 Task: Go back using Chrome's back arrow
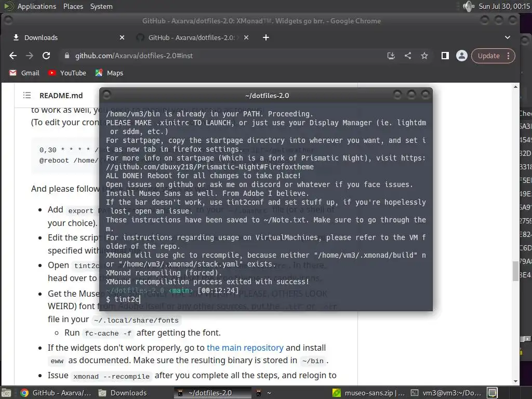pyautogui.click(x=13, y=56)
